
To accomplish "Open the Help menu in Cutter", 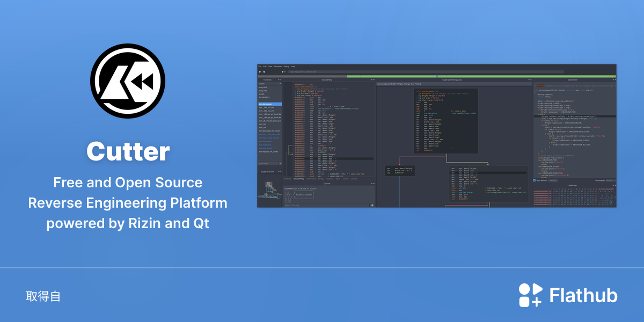I will tap(293, 67).
